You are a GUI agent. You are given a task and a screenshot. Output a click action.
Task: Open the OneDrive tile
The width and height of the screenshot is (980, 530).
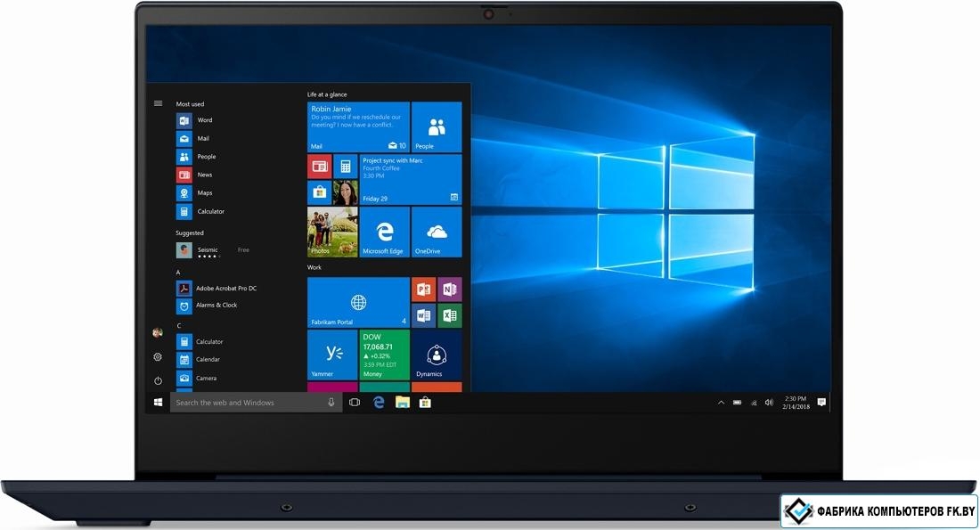pyautogui.click(x=437, y=232)
